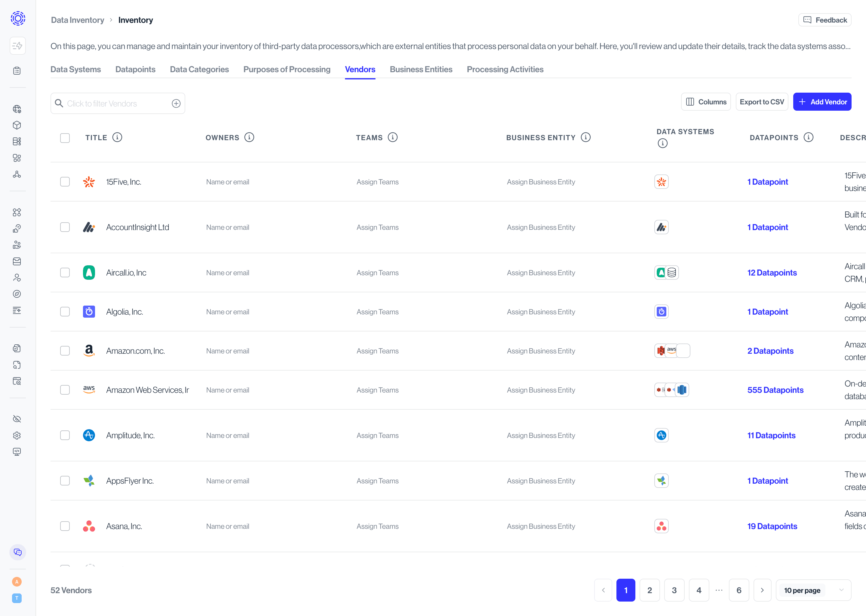
Task: Show info for BUSINESS ENTITY column
Action: click(x=586, y=137)
